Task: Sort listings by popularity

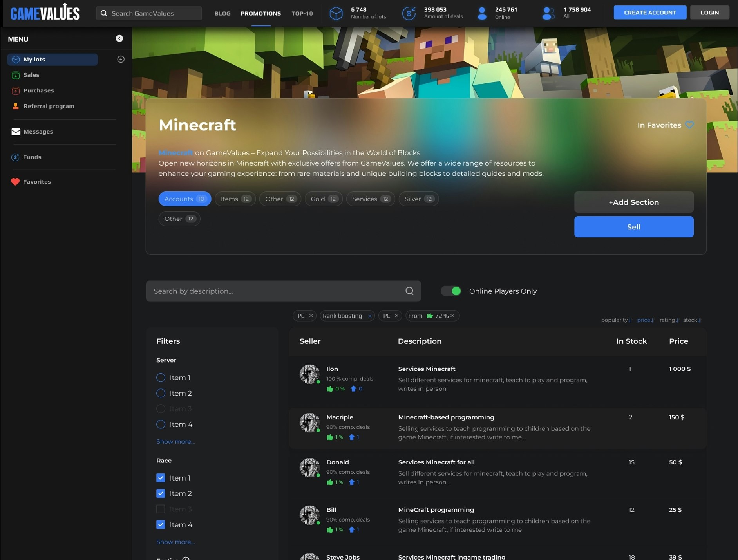Action: click(x=616, y=320)
